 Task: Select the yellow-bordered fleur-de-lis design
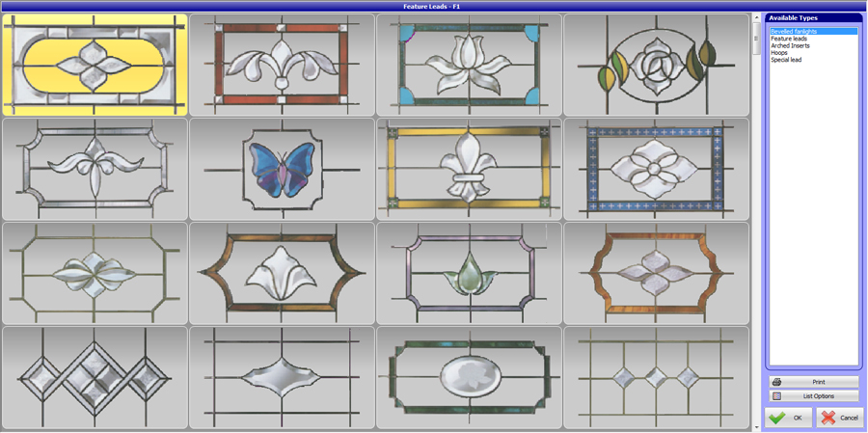(469, 170)
